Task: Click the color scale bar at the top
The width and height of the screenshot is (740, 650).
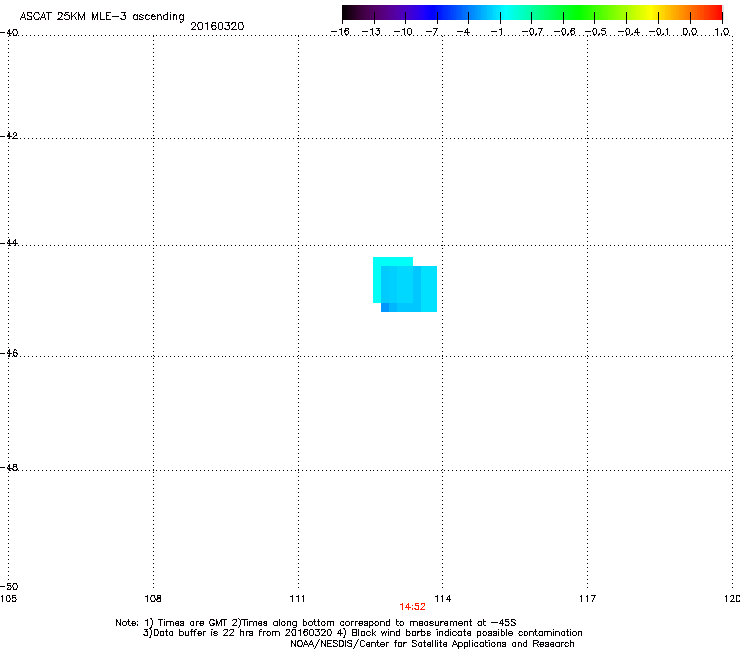Action: 532,13
